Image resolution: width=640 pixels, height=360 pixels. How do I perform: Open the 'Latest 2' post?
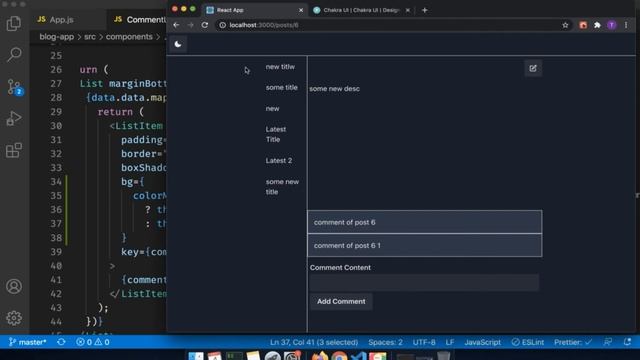(x=279, y=160)
